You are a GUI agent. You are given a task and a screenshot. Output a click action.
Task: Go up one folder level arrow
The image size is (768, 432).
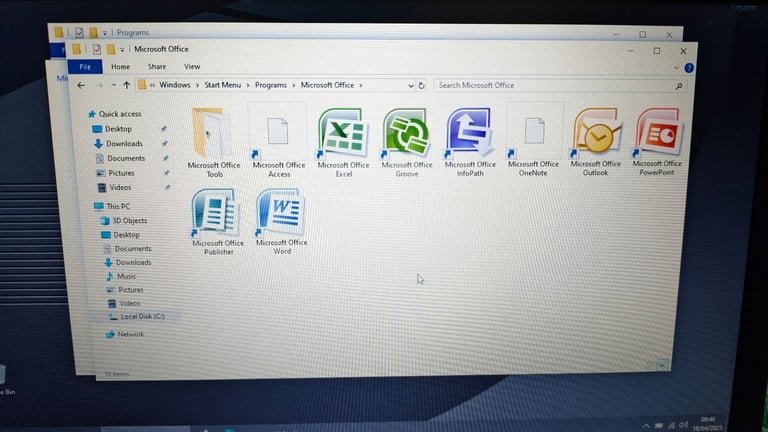[x=126, y=85]
